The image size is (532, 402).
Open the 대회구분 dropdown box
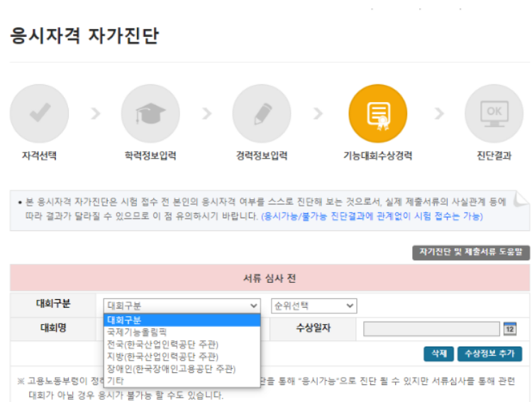182,306
